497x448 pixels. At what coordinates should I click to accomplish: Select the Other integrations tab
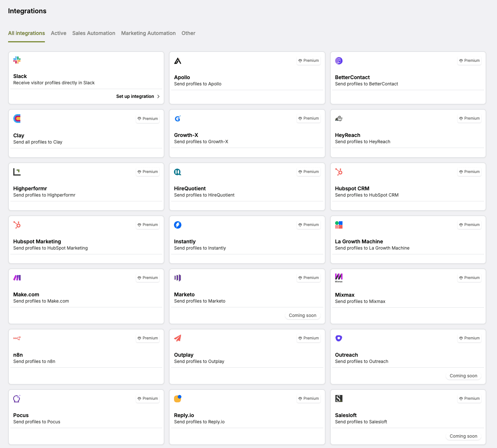click(x=188, y=33)
